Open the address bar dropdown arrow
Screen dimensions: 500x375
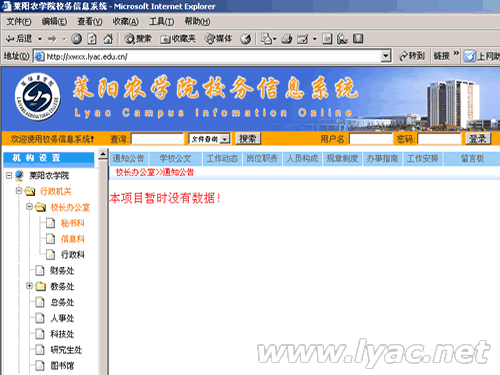click(386, 56)
